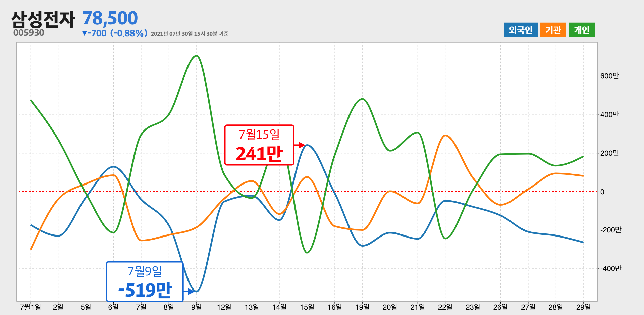Click the -200만 y-axis label

pos(610,230)
